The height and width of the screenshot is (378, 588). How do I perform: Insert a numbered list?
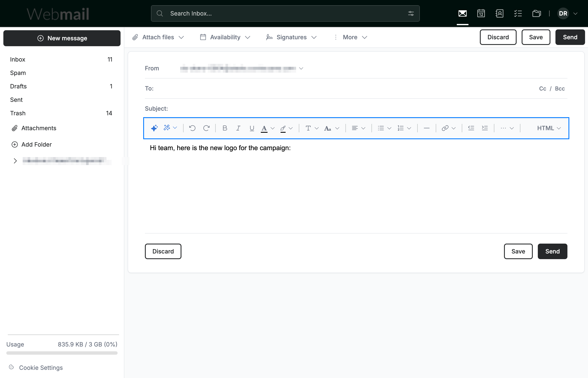coord(400,128)
